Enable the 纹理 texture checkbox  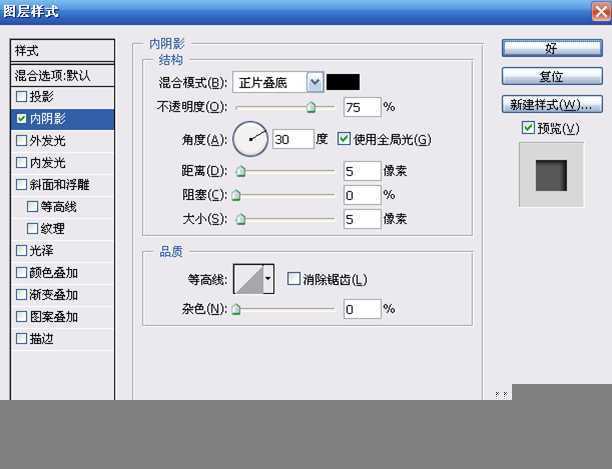click(32, 228)
